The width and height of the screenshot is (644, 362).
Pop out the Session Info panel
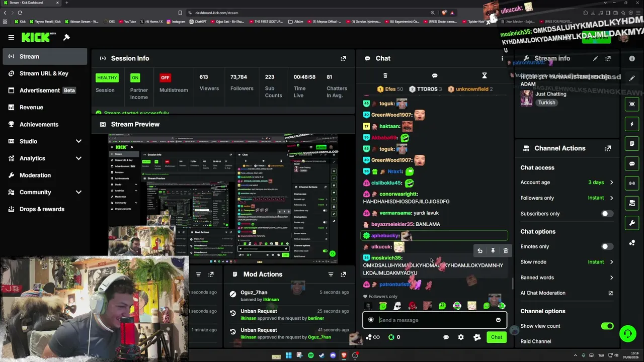pyautogui.click(x=343, y=58)
